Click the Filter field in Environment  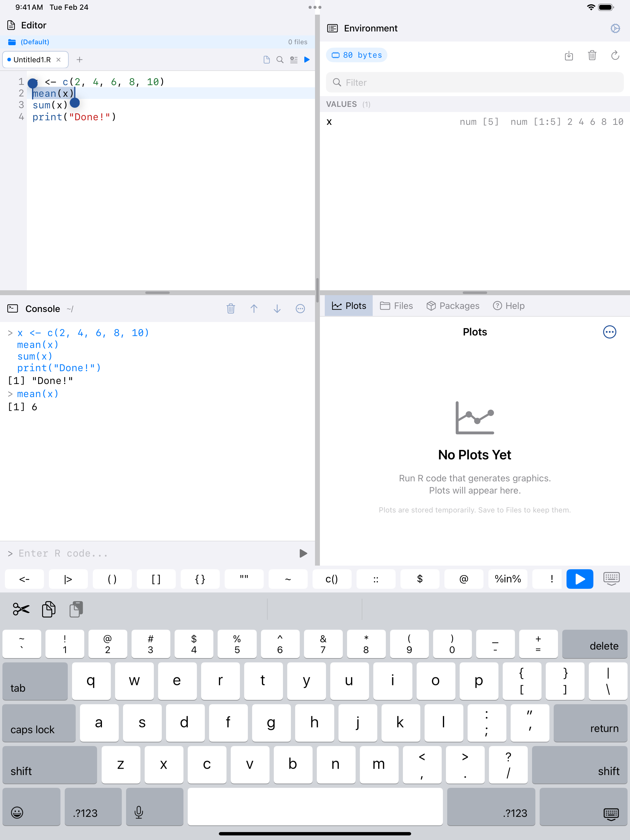pyautogui.click(x=474, y=82)
